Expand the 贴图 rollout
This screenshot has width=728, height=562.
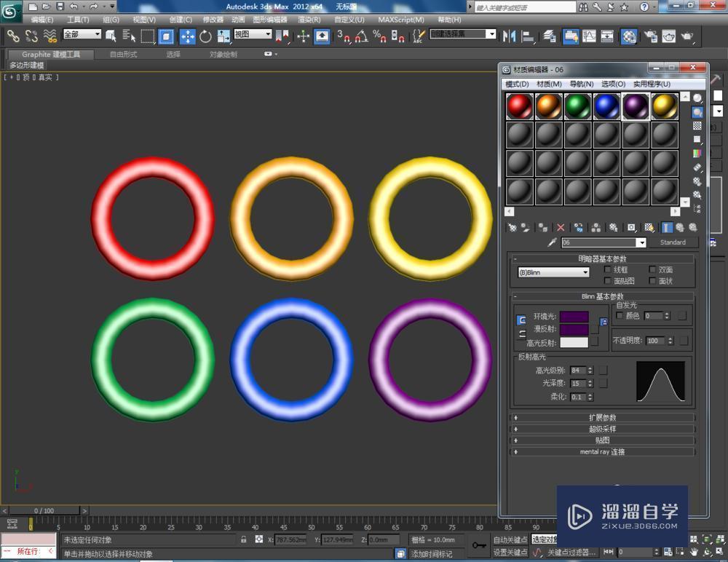coord(602,440)
